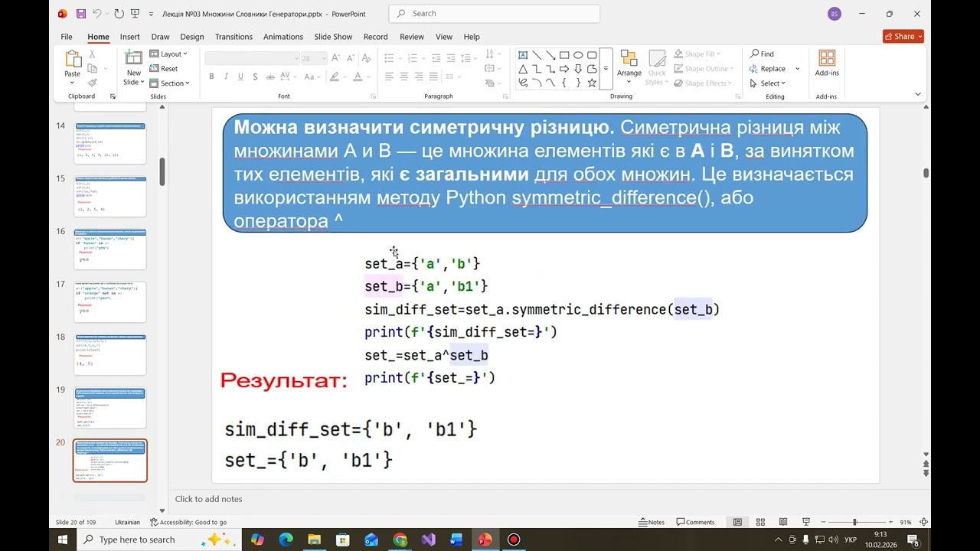Click the Reset slide button

pos(164,68)
